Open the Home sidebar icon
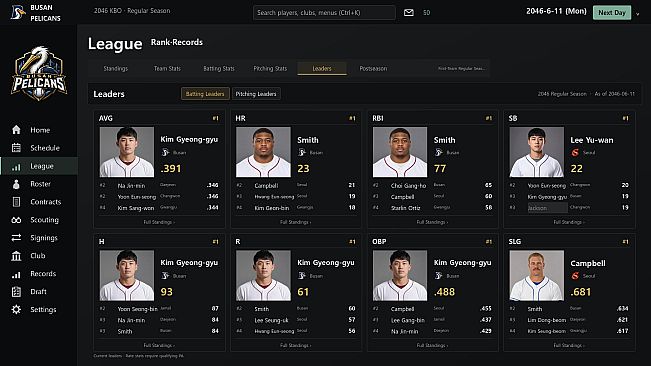Image resolution: width=651 pixels, height=366 pixels. [x=16, y=130]
